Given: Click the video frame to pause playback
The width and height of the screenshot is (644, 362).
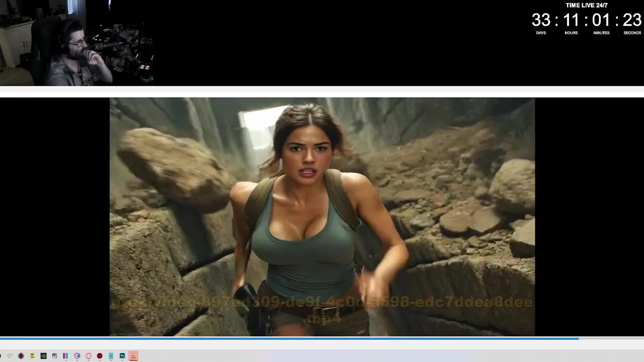Looking at the screenshot, I should pos(322,217).
